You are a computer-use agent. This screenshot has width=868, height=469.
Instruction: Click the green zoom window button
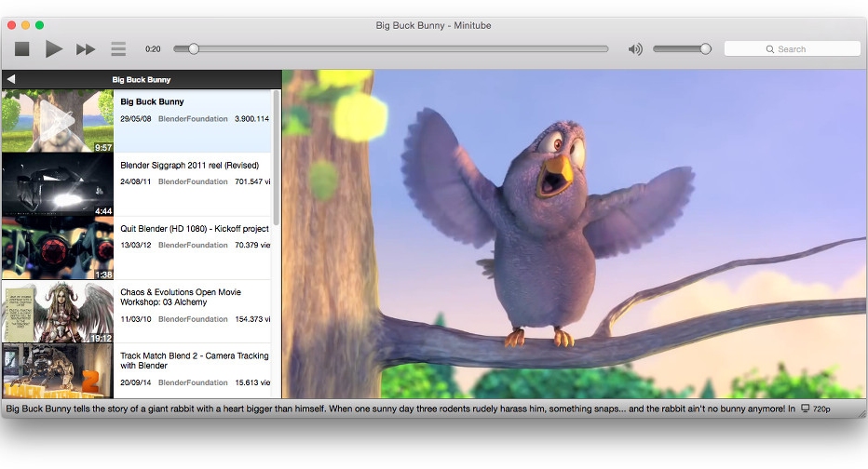(39, 25)
